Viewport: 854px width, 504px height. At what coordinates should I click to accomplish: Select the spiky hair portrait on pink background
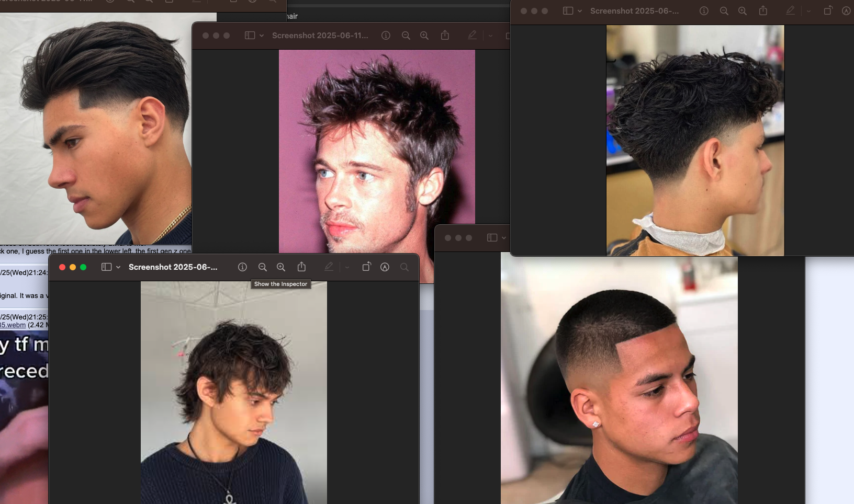tap(377, 152)
